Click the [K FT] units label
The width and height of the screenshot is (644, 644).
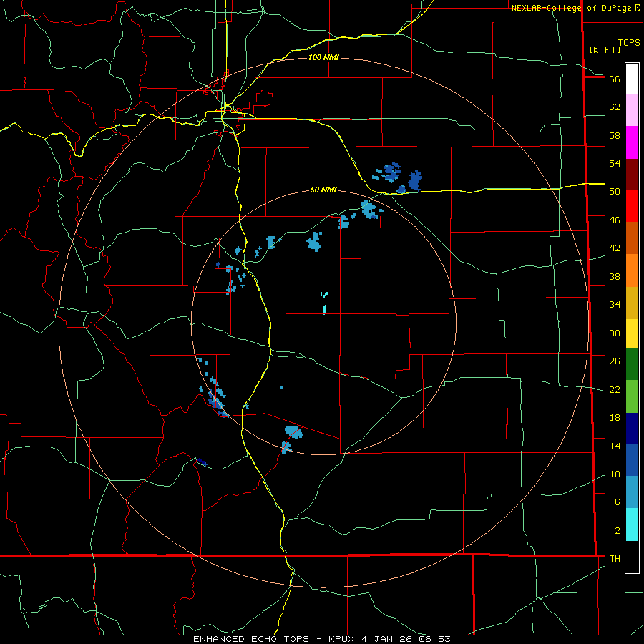pyautogui.click(x=605, y=49)
